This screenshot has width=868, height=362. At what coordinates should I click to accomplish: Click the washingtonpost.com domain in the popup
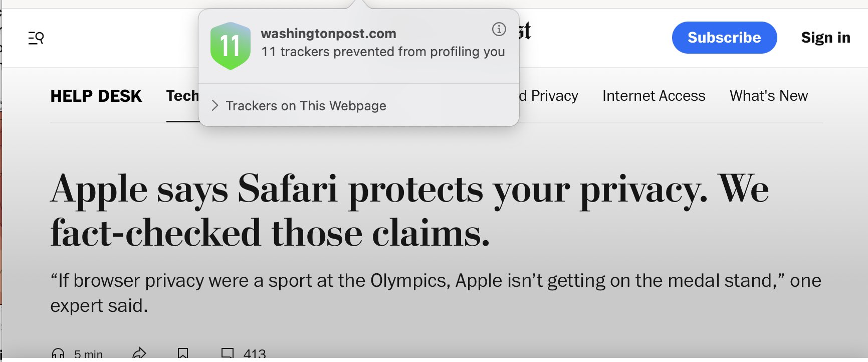tap(328, 34)
